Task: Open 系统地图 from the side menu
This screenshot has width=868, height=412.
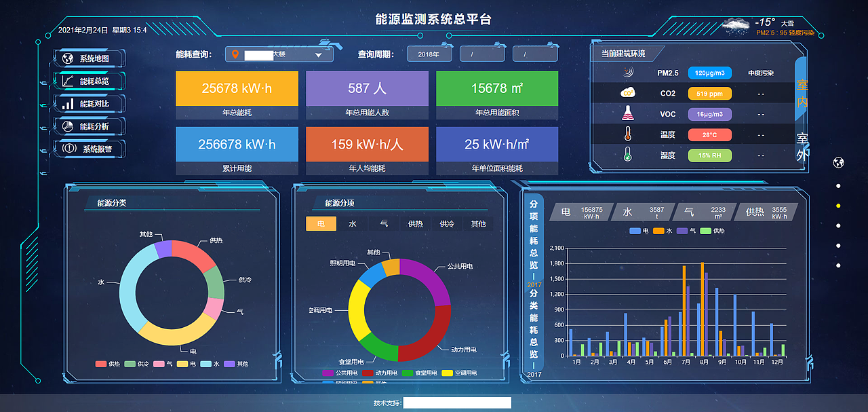Action: coord(90,58)
